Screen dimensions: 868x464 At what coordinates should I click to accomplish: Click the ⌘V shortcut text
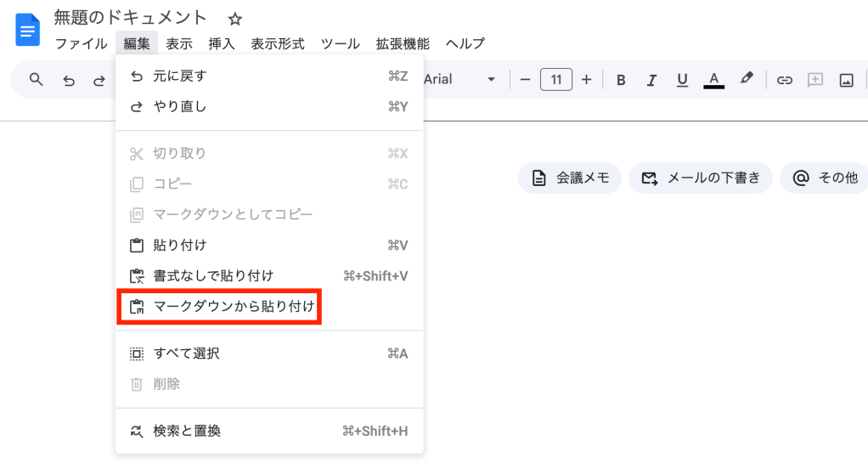pyautogui.click(x=397, y=246)
